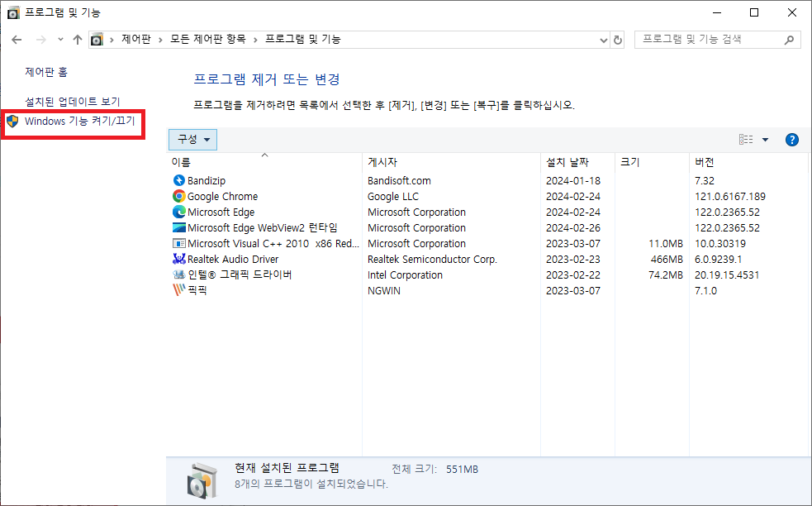Open the recent locations dropdown arrow
The height and width of the screenshot is (506, 812).
(60, 40)
